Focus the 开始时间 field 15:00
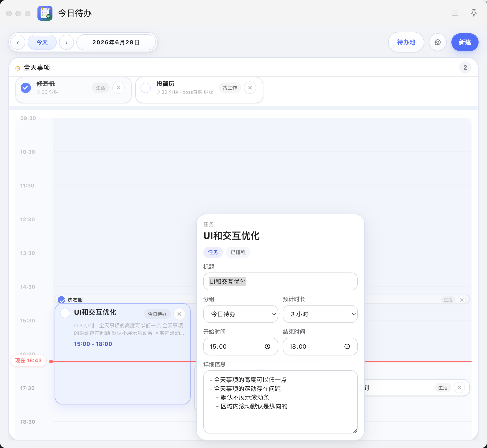 pos(241,347)
